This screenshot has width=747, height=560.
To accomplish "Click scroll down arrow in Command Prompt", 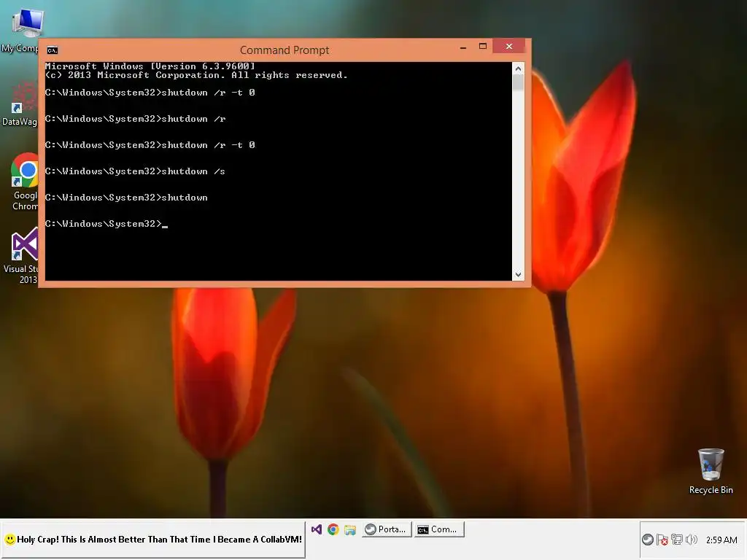I will [519, 274].
